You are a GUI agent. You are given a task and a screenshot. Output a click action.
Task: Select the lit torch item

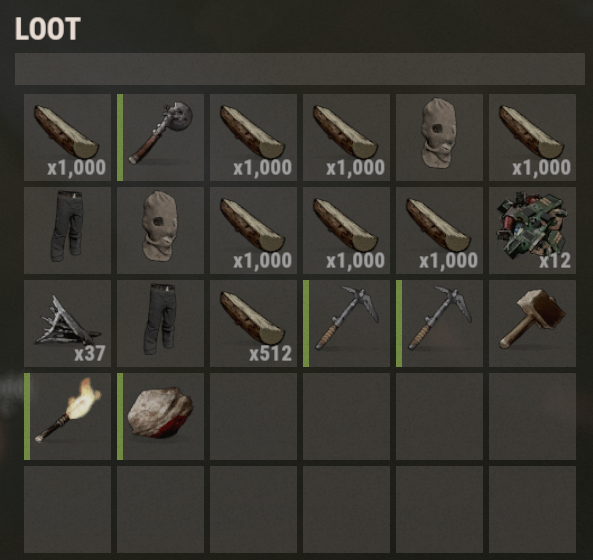(x=67, y=416)
